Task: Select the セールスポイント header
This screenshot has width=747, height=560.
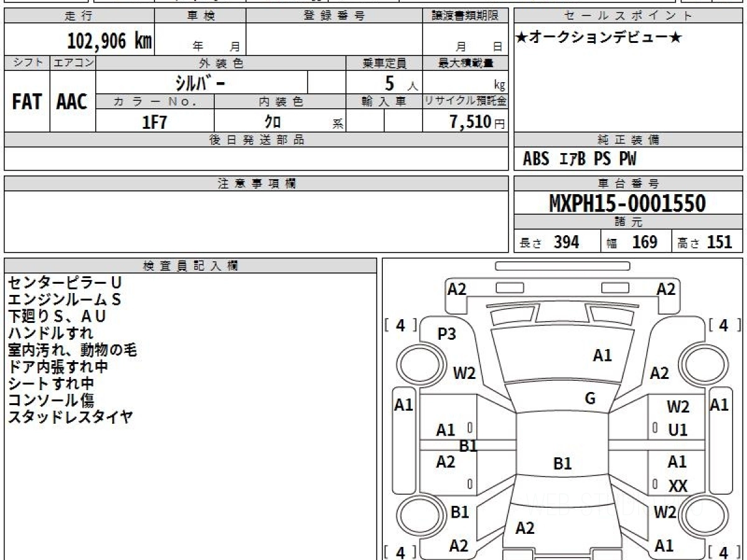Action: [x=629, y=16]
